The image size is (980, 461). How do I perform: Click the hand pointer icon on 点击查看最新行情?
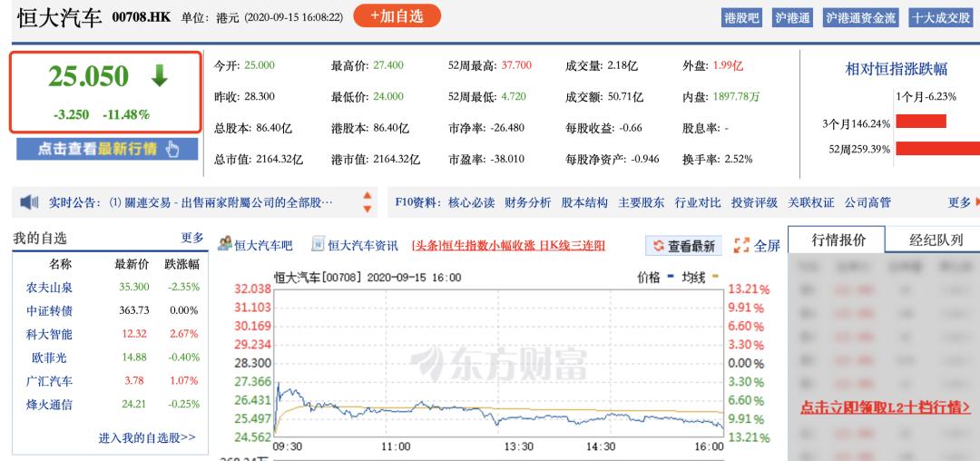click(x=172, y=150)
